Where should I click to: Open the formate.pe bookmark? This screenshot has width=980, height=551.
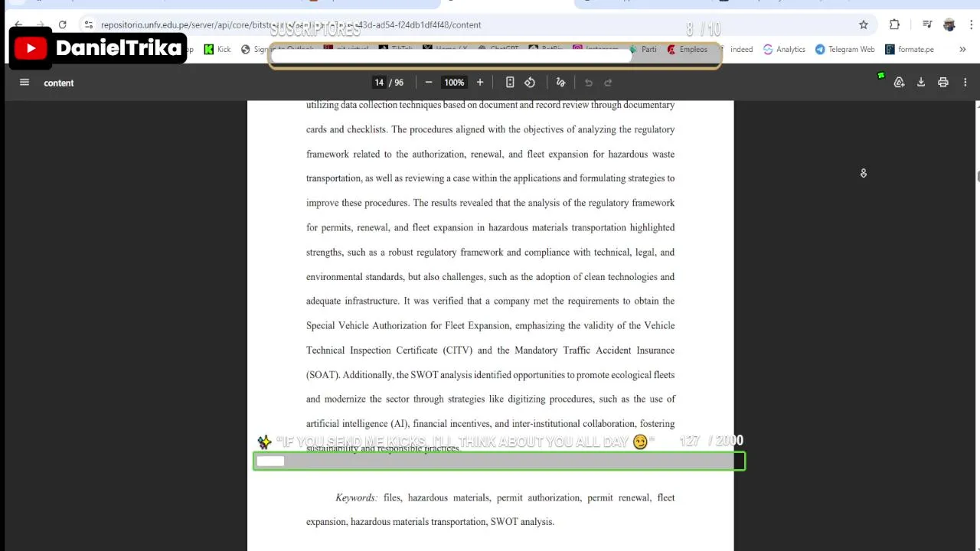coord(910,49)
